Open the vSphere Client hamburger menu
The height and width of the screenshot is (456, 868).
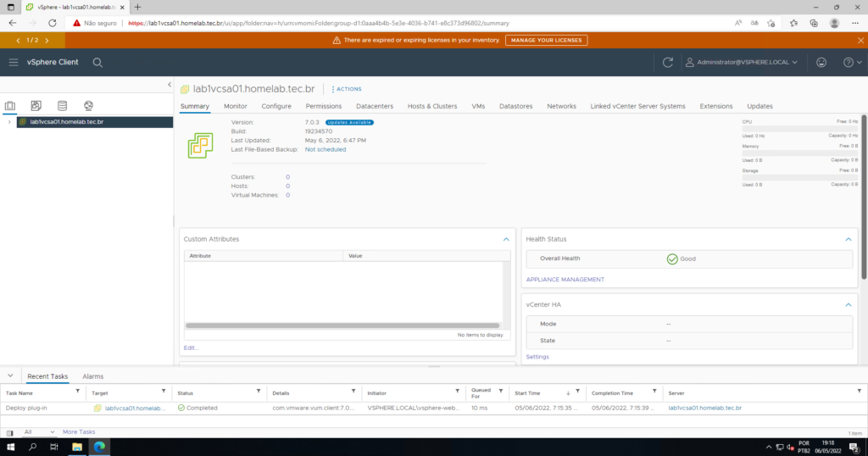pyautogui.click(x=14, y=63)
